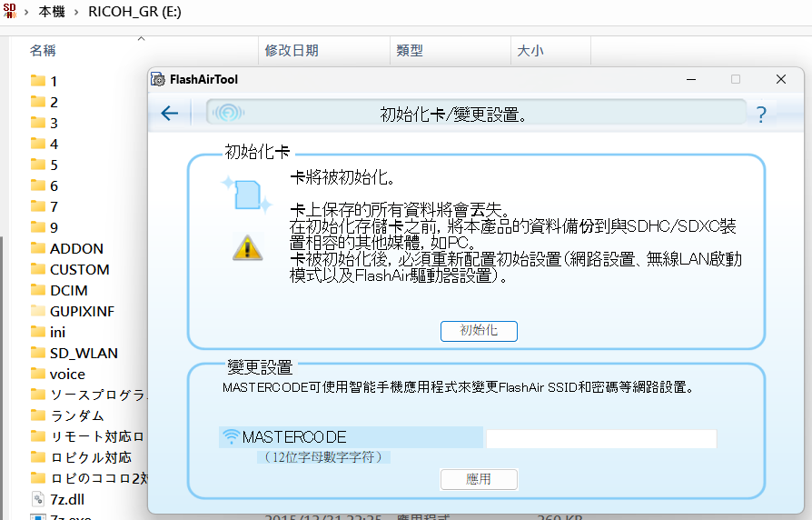
Task: Select the CUSTOM folder
Action: 70,269
